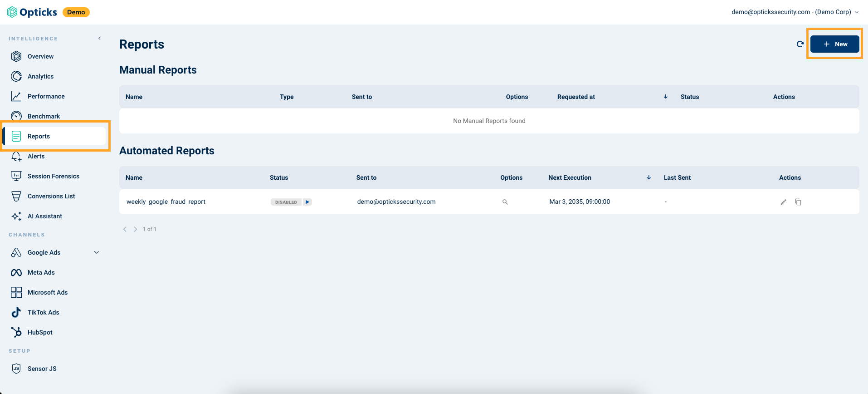Click the Meta Ads logo icon

[x=16, y=272]
